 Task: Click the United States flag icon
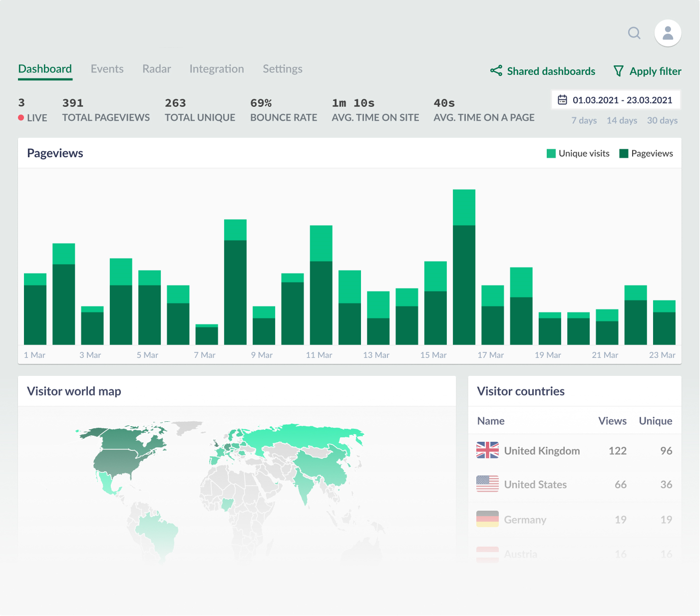click(487, 484)
